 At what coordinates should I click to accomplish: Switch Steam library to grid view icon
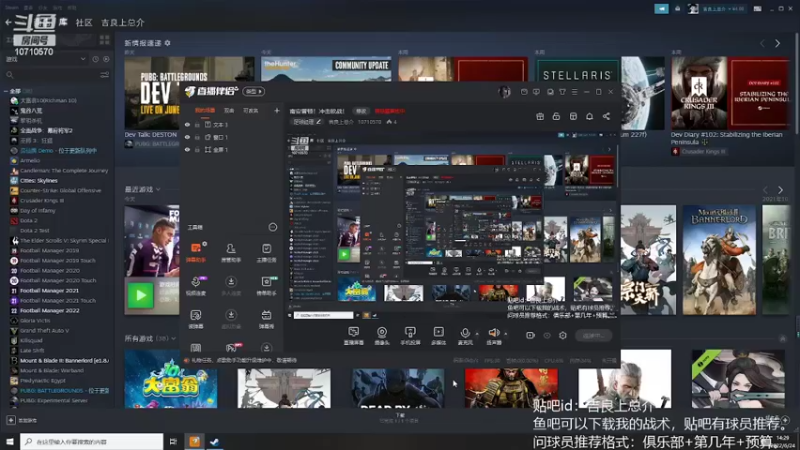[x=105, y=40]
